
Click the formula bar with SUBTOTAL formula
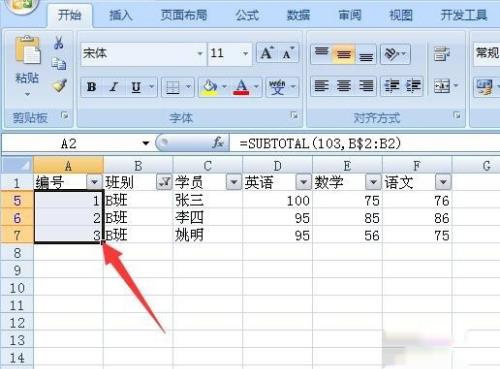365,143
